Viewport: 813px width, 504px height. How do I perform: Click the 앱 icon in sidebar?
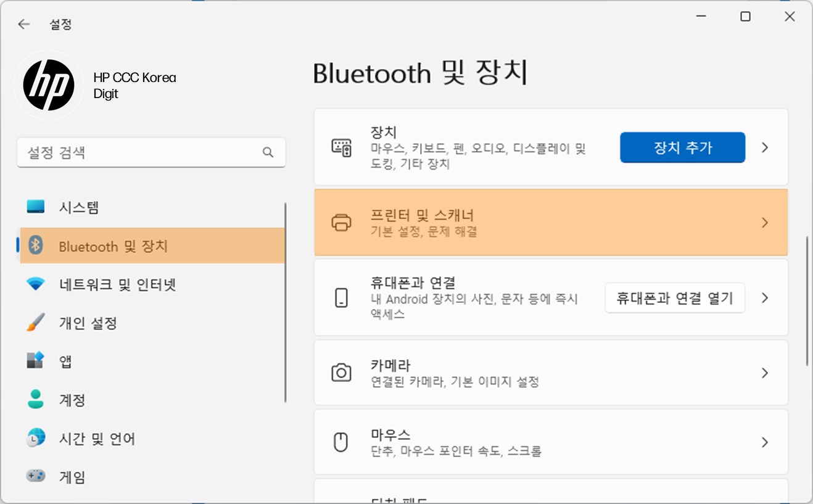(x=36, y=361)
